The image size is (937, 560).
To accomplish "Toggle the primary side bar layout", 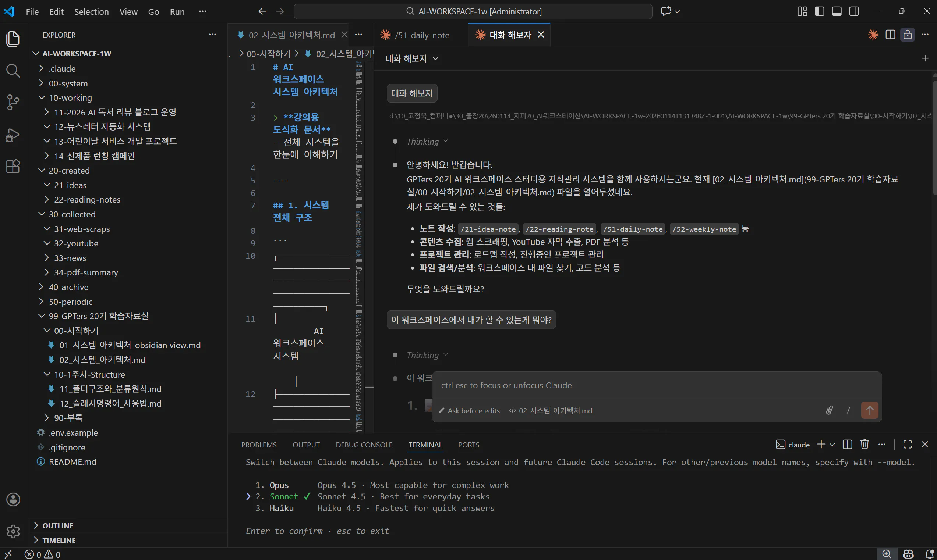I will coord(819,11).
